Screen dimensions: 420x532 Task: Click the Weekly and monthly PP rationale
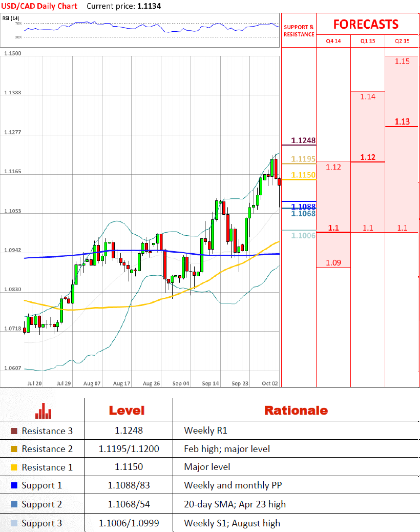(x=233, y=485)
